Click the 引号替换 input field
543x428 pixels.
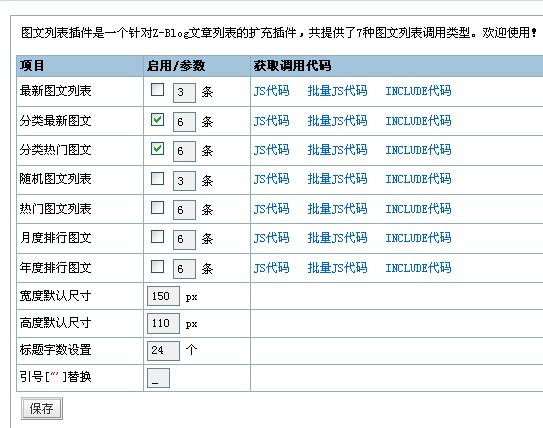coord(158,378)
